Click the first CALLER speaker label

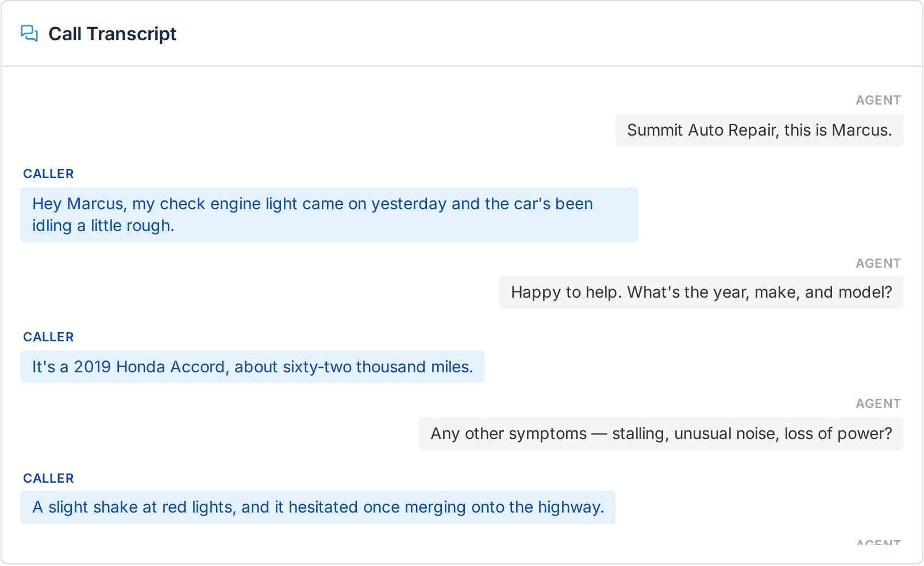[x=48, y=174]
